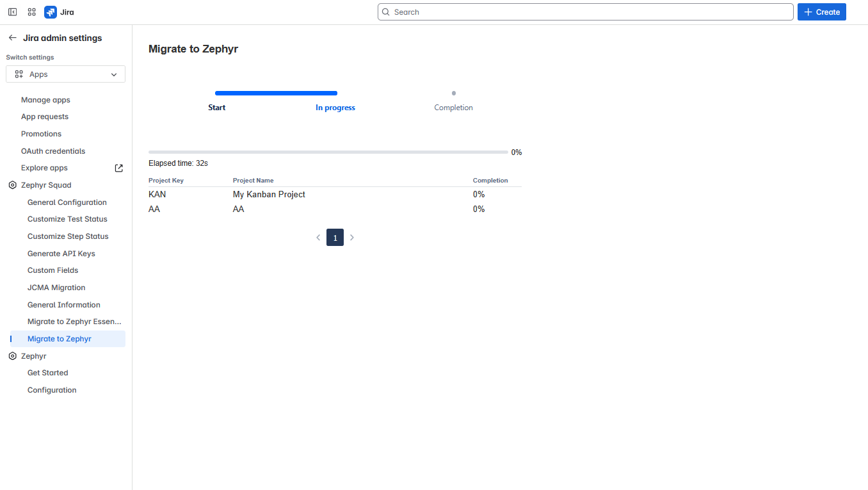
Task: Click the Zephyr Squad app gear icon
Action: 12,185
